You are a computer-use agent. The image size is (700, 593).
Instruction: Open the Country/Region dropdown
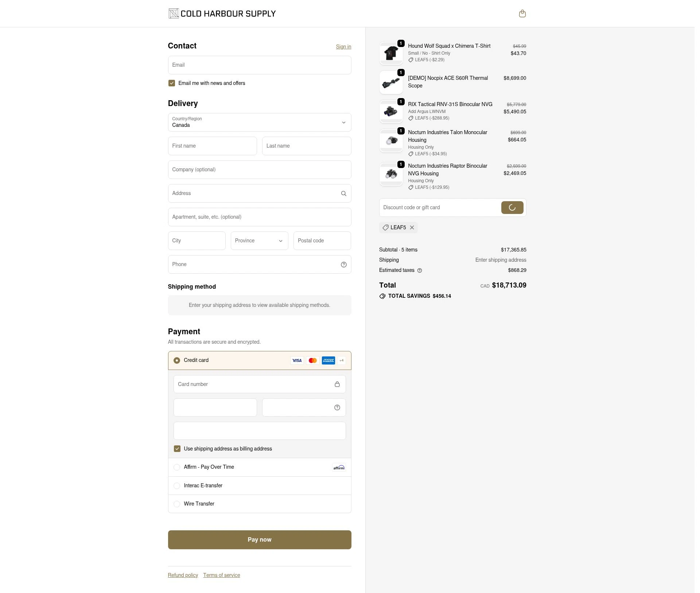(x=260, y=122)
